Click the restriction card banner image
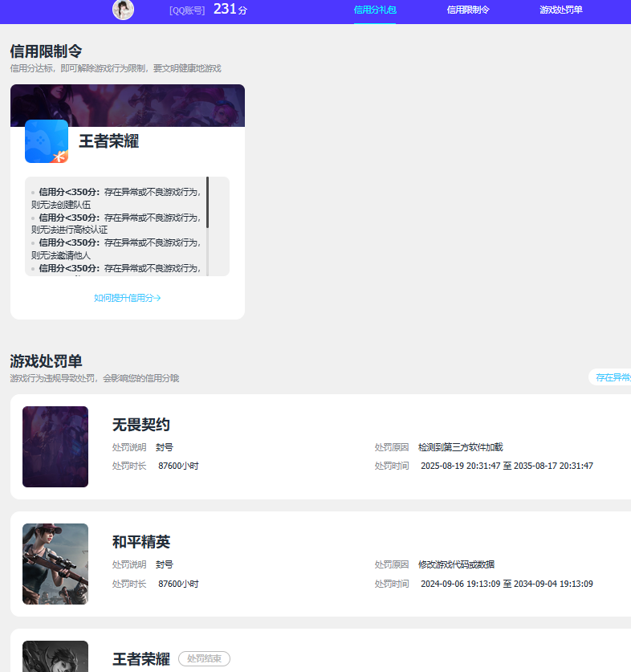Image resolution: width=631 pixels, height=672 pixels. click(x=128, y=105)
